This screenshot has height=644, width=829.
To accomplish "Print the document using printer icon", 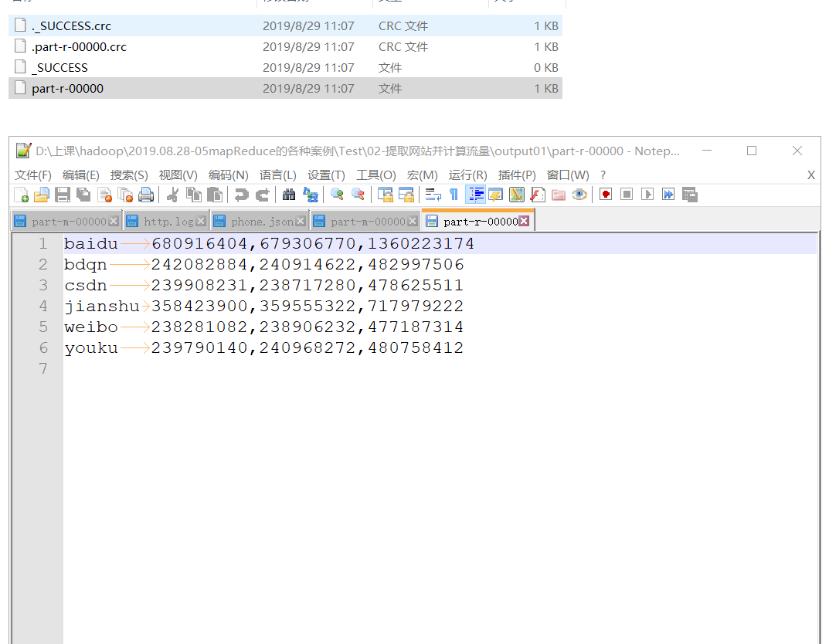I will [x=146, y=195].
